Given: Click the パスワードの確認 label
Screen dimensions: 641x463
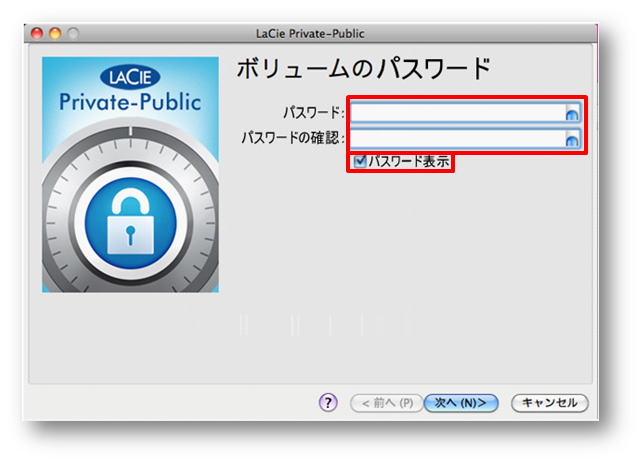Looking at the screenshot, I should tap(293, 138).
